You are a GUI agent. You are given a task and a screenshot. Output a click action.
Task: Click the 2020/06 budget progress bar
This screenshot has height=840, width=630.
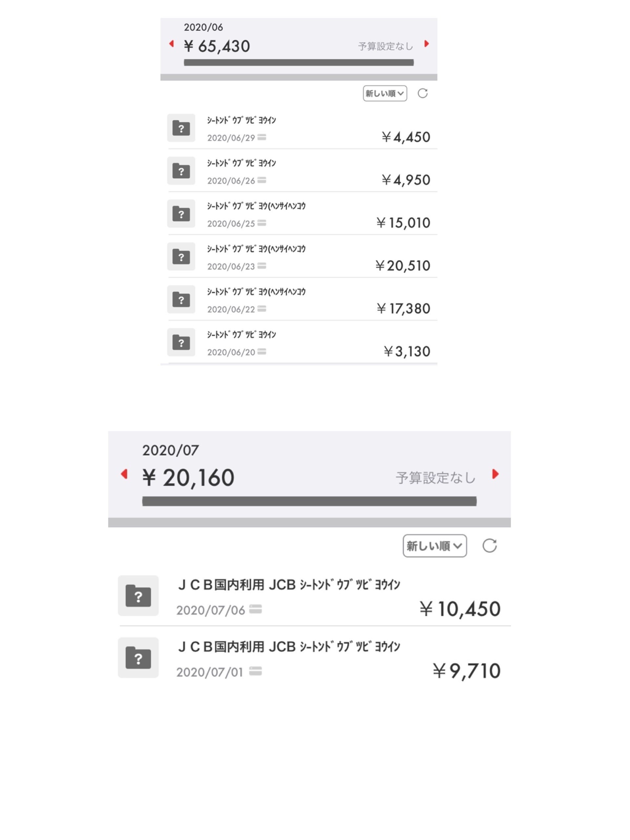pos(299,63)
